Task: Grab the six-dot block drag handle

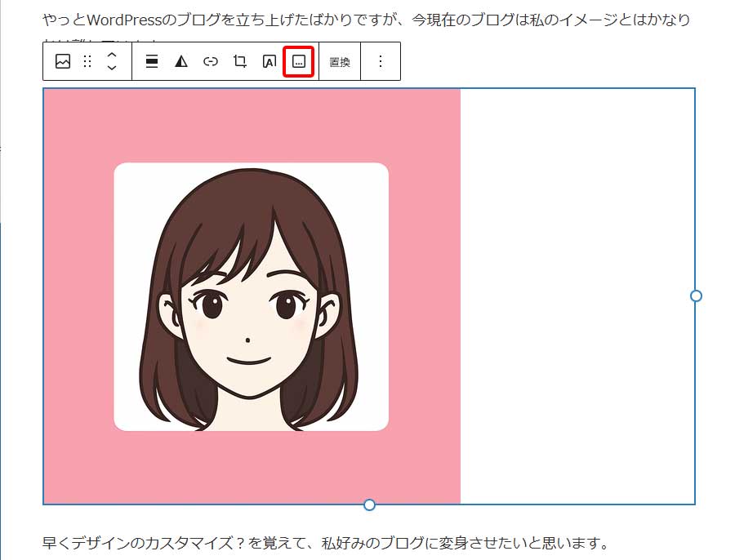Action: click(88, 61)
